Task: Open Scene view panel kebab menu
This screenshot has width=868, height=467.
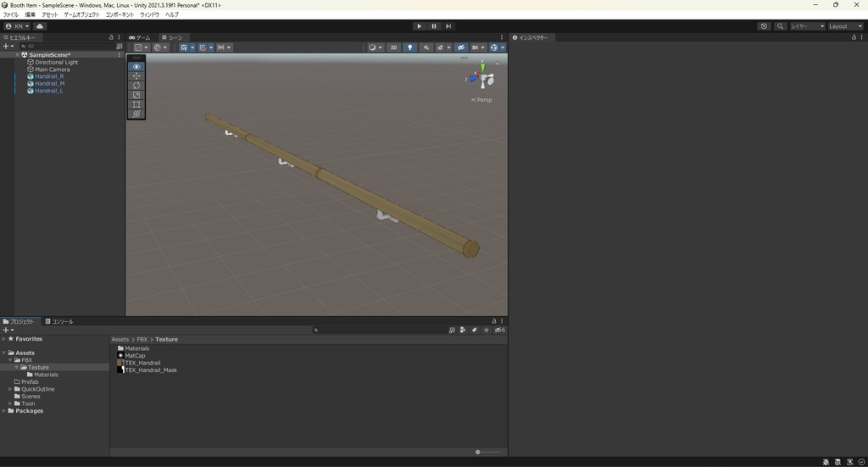Action: pyautogui.click(x=502, y=37)
